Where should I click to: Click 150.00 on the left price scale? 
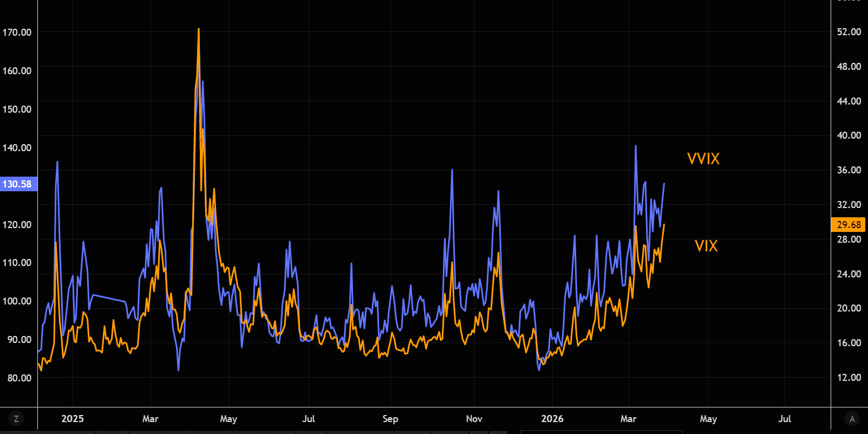17,109
